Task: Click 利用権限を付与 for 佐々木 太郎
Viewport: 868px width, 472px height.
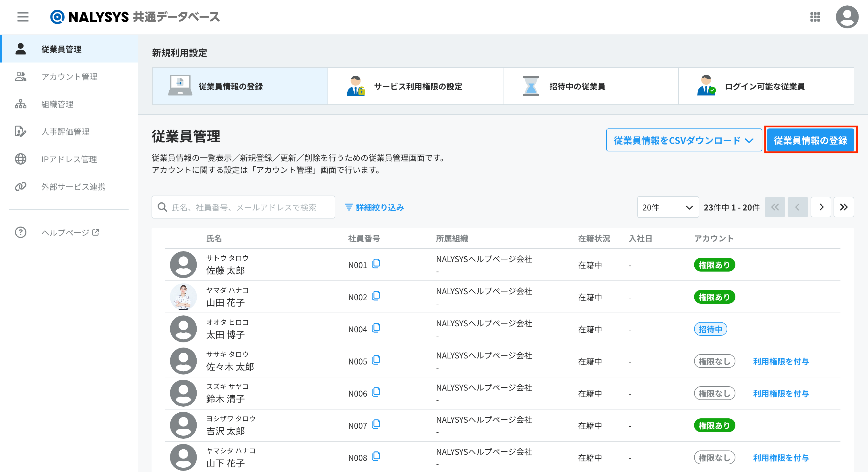Action: pos(781,362)
